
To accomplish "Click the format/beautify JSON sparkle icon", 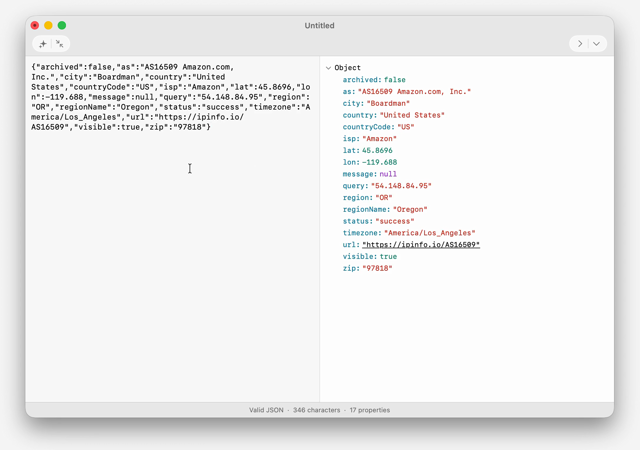I will click(43, 44).
